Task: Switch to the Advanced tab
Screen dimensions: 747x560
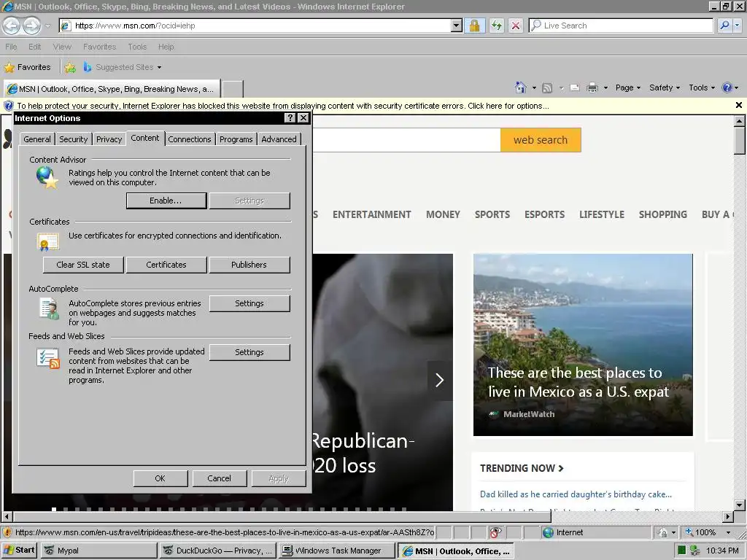Action: coord(279,139)
